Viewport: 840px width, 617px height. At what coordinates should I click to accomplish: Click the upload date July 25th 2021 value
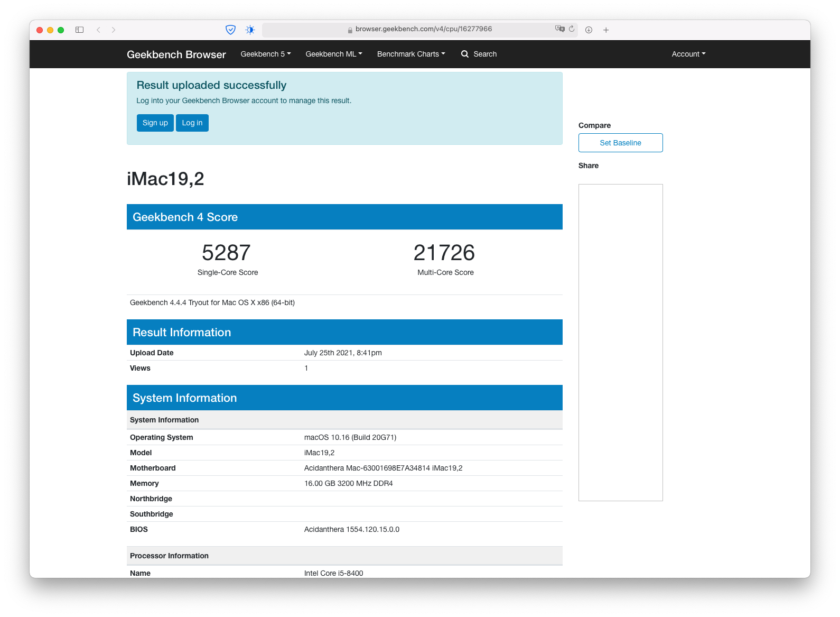point(343,353)
